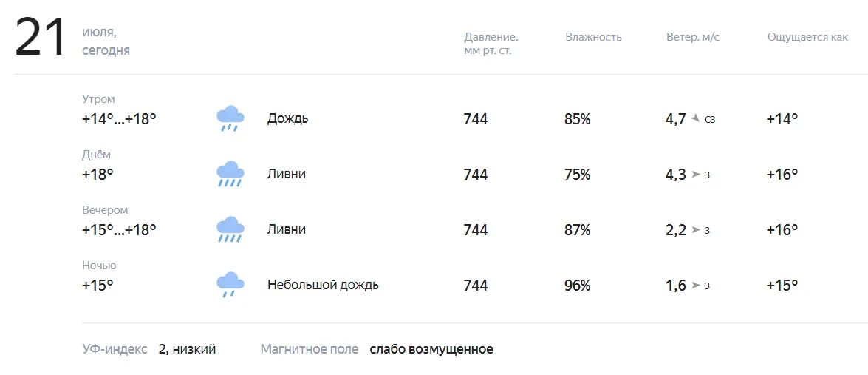This screenshot has width=868, height=375.
Task: Click the УФ-индекс value 2, низкий
Action: click(x=187, y=350)
